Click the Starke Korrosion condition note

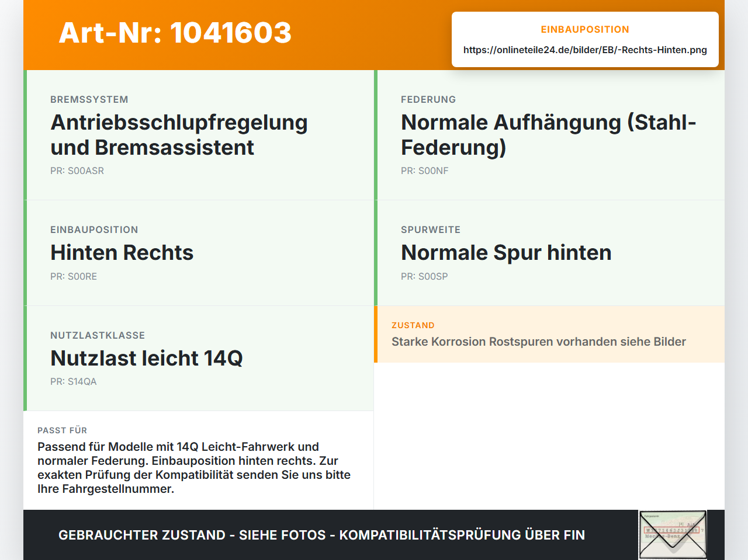[x=539, y=342]
